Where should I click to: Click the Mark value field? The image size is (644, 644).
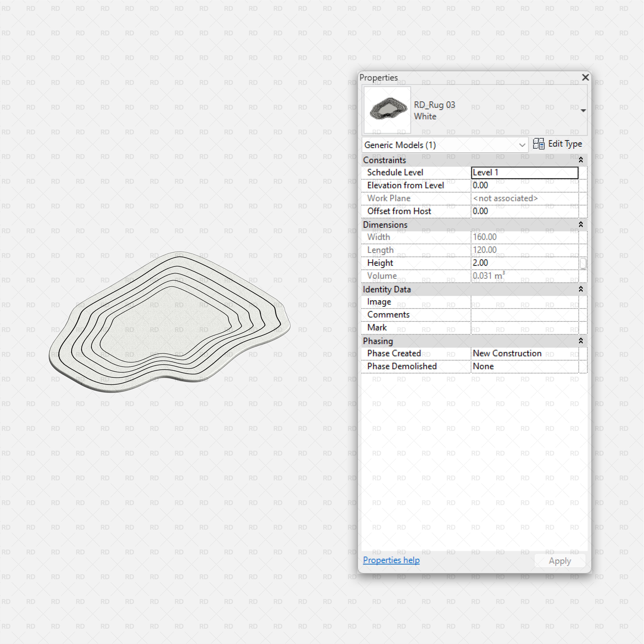pos(524,328)
